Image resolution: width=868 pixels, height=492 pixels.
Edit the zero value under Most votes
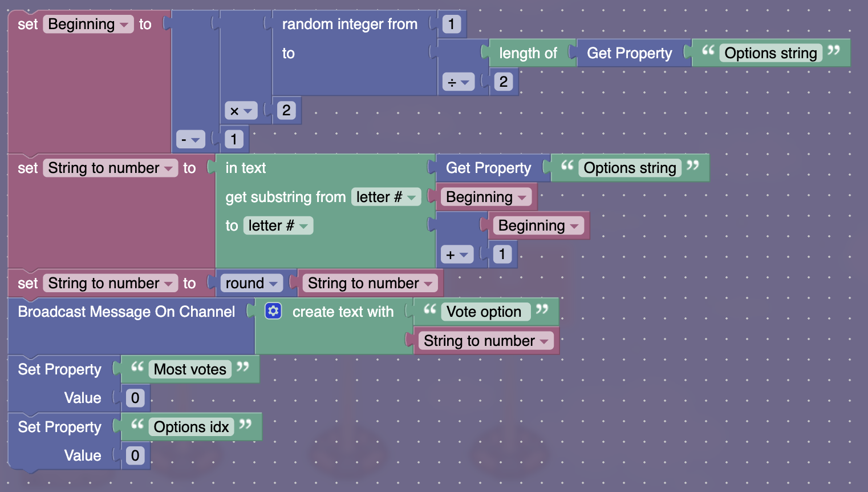point(135,397)
